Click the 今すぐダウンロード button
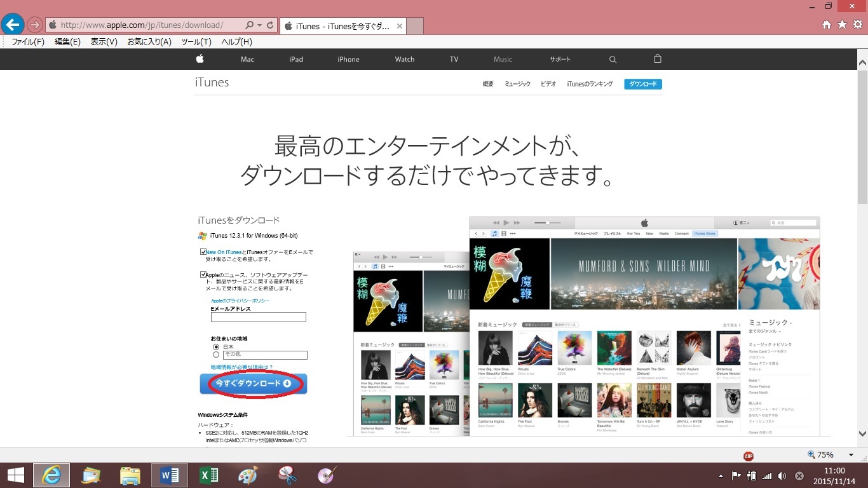Viewport: 868px width, 488px height. 254,384
